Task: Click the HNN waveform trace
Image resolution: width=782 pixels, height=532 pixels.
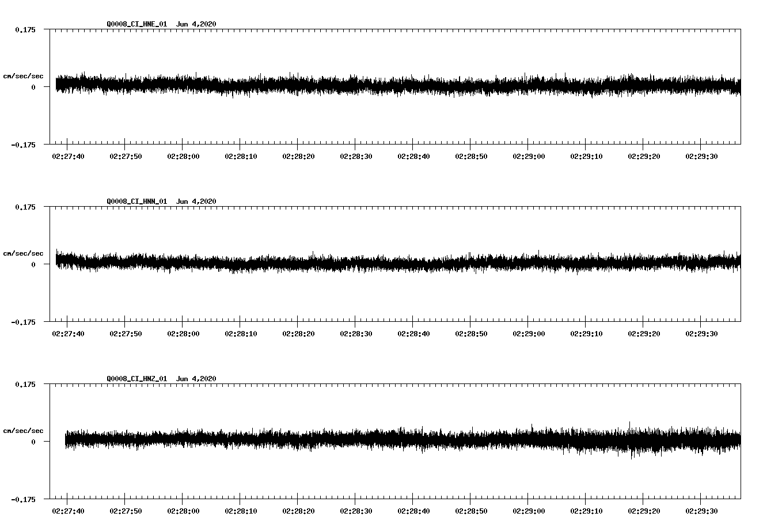Action: pyautogui.click(x=398, y=262)
